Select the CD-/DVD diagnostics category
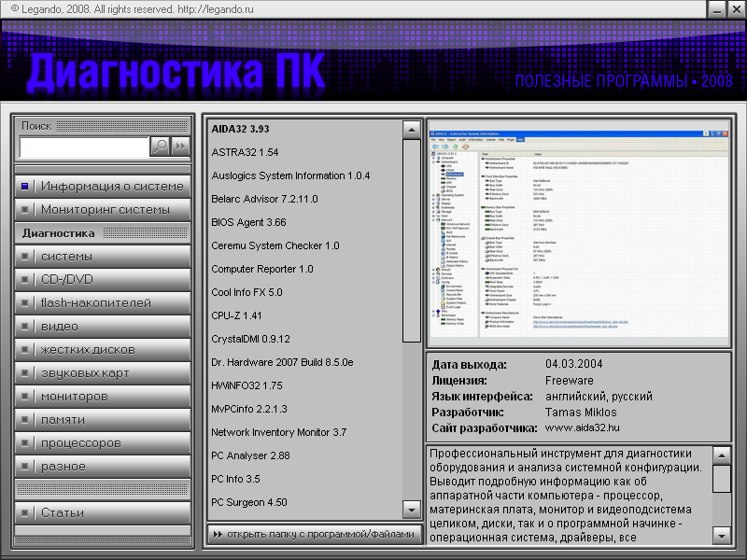Viewport: 747px width, 560px height. (103, 279)
